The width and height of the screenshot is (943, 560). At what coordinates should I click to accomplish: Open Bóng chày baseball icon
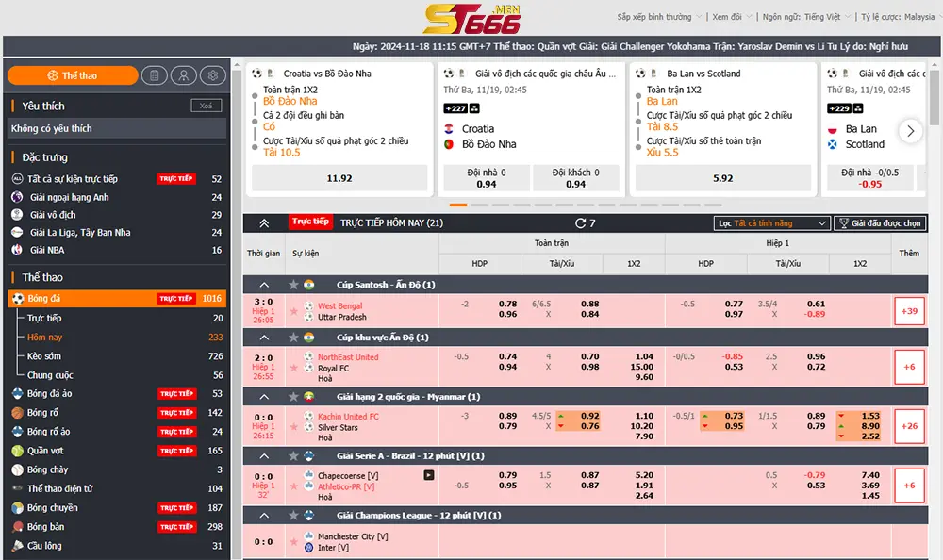[x=17, y=469]
